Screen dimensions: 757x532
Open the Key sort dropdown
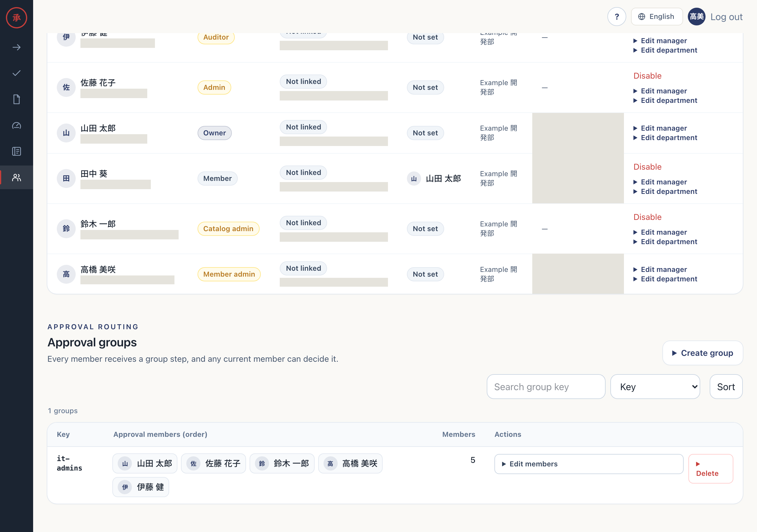(x=655, y=386)
